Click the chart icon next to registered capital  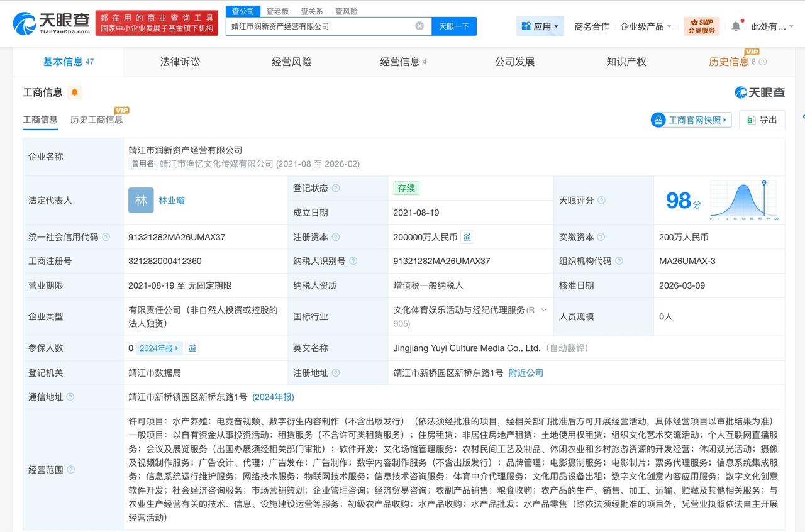[466, 237]
